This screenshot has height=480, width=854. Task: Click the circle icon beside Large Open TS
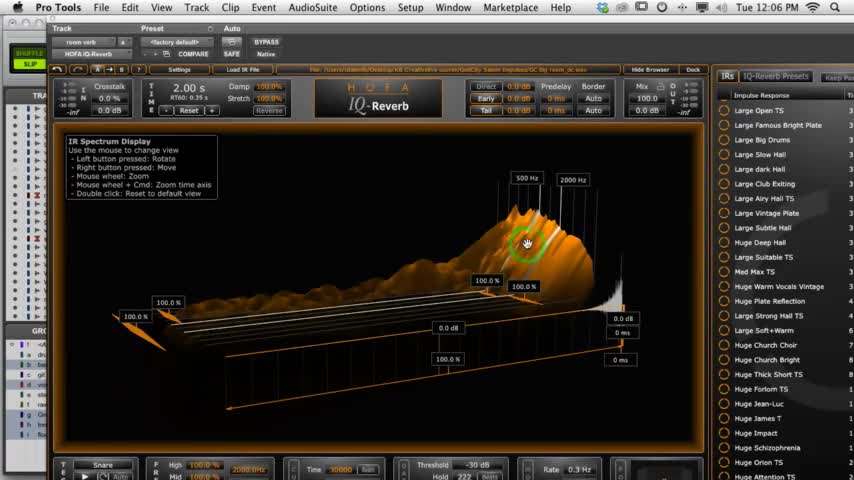click(724, 111)
